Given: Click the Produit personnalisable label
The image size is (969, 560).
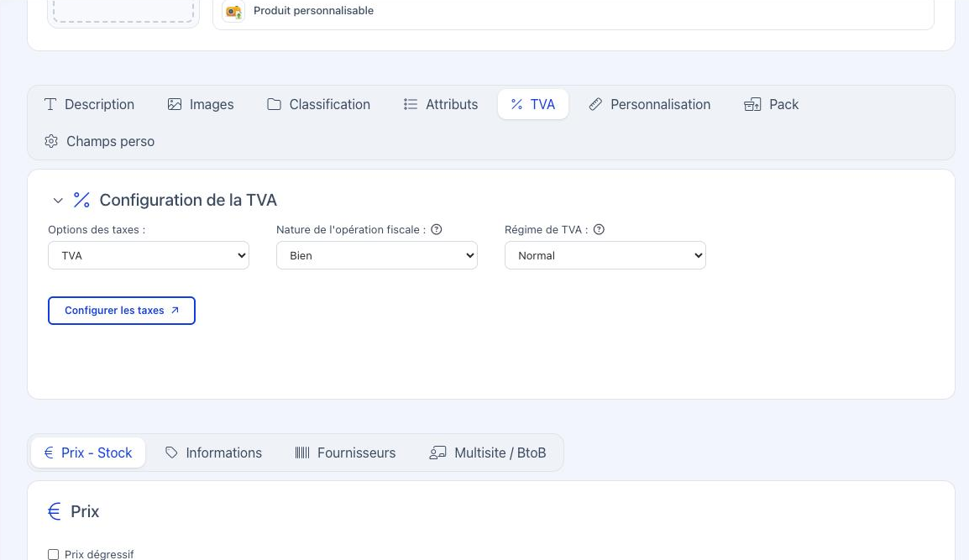Looking at the screenshot, I should [313, 11].
